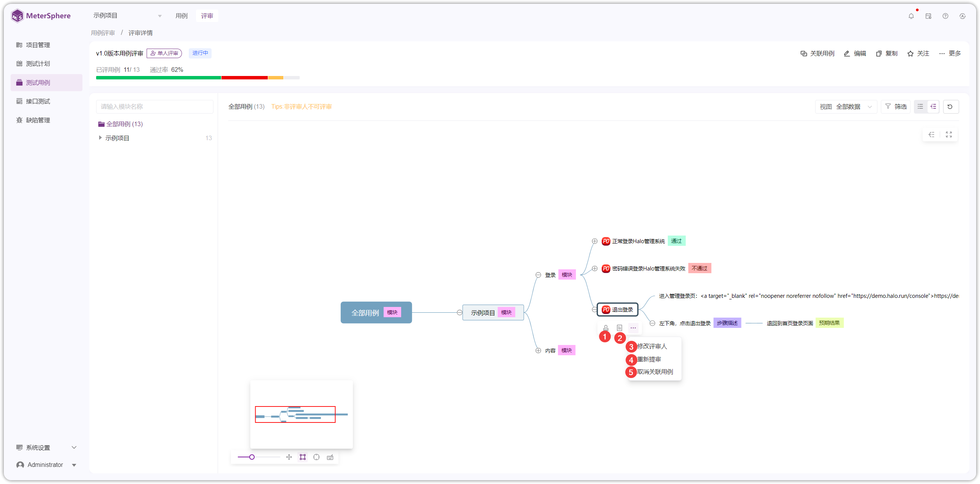The height and width of the screenshot is (484, 980).
Task: Click the review stamp icon under 退出登录
Action: pyautogui.click(x=605, y=327)
